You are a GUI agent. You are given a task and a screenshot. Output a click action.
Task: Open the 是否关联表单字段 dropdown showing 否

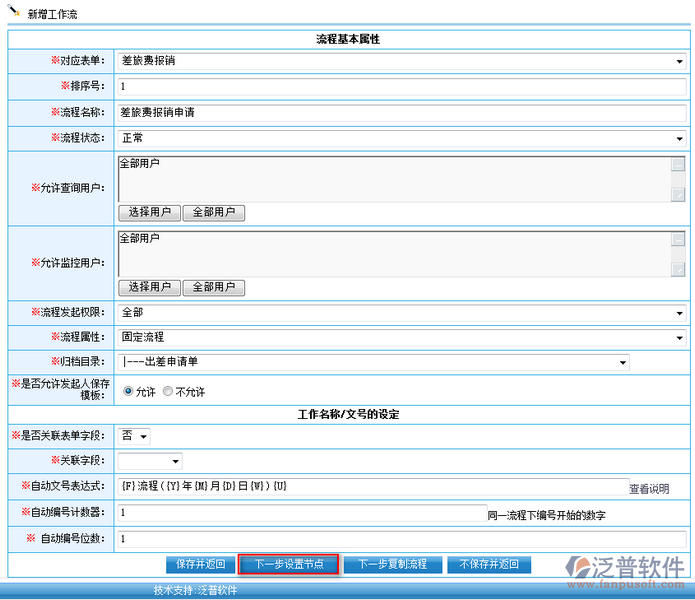134,436
